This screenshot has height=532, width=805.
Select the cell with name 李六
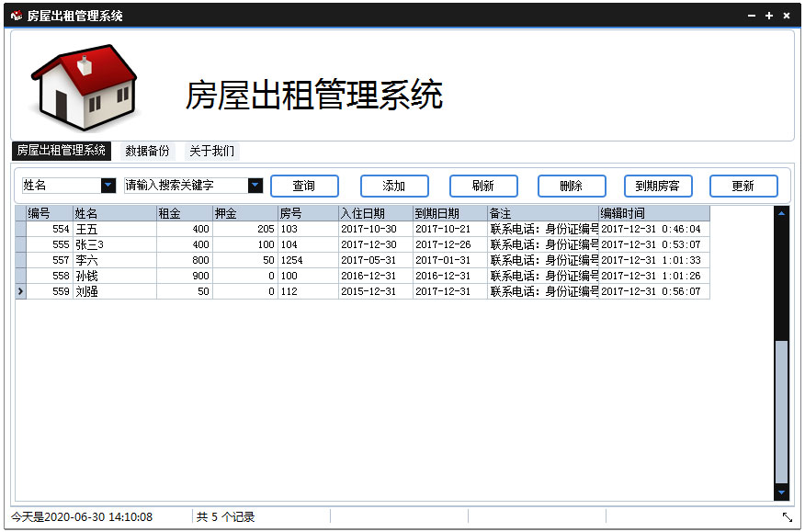coord(115,260)
